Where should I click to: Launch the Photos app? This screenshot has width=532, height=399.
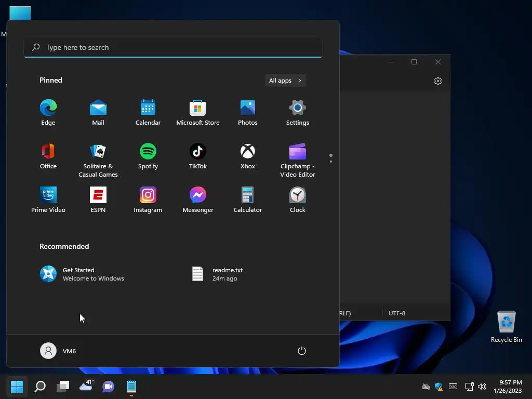click(x=248, y=113)
